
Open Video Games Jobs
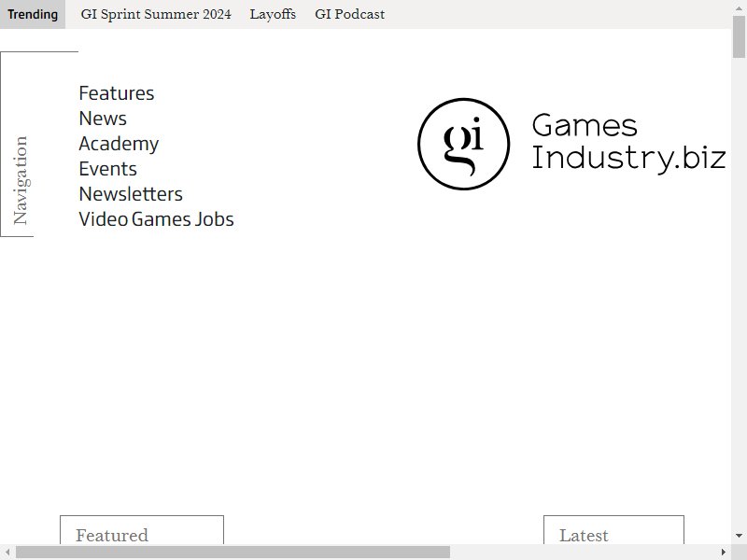tap(156, 219)
